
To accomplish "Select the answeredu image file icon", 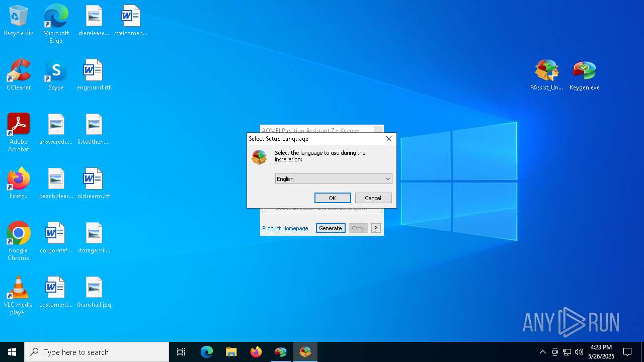I will click(56, 130).
